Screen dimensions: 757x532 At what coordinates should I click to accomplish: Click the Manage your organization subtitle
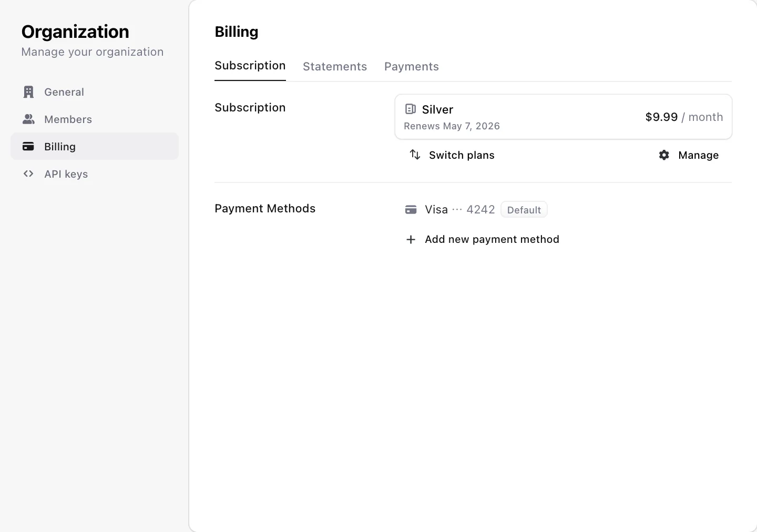click(93, 52)
